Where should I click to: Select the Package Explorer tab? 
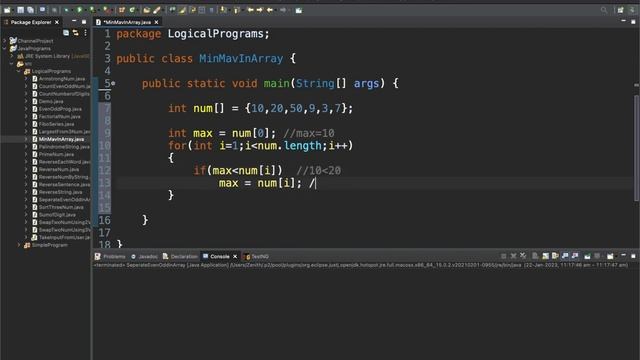click(31, 22)
